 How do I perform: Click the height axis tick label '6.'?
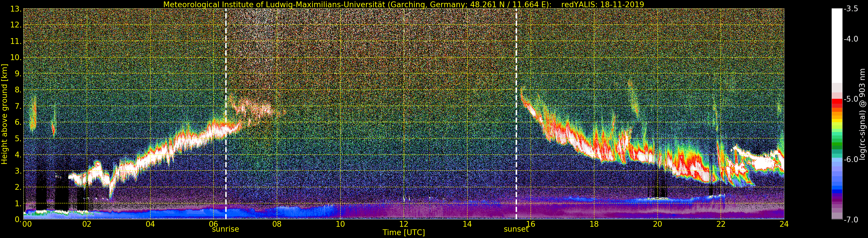pos(18,122)
